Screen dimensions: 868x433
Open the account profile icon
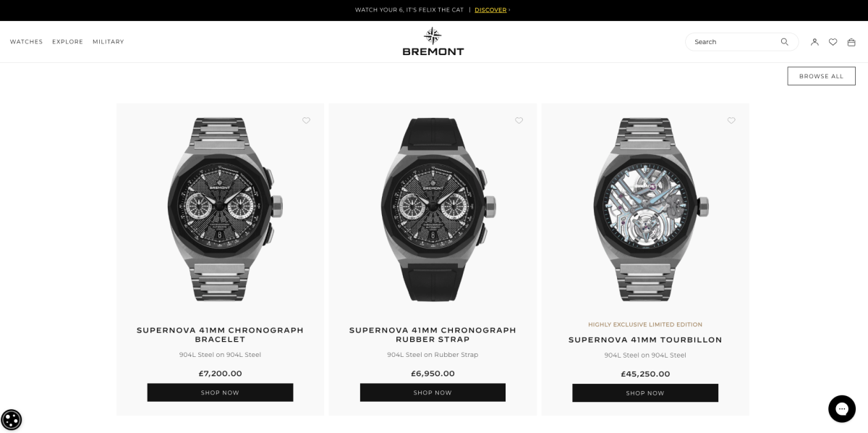point(814,42)
